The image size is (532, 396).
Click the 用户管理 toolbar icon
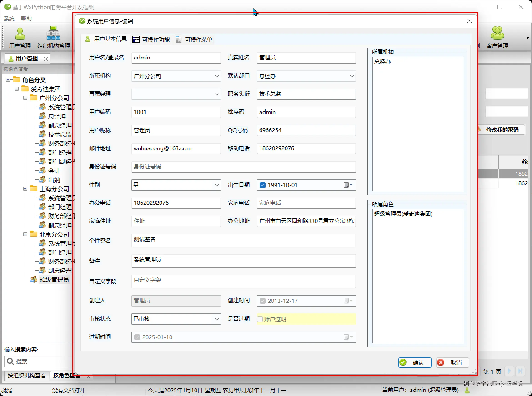point(20,34)
